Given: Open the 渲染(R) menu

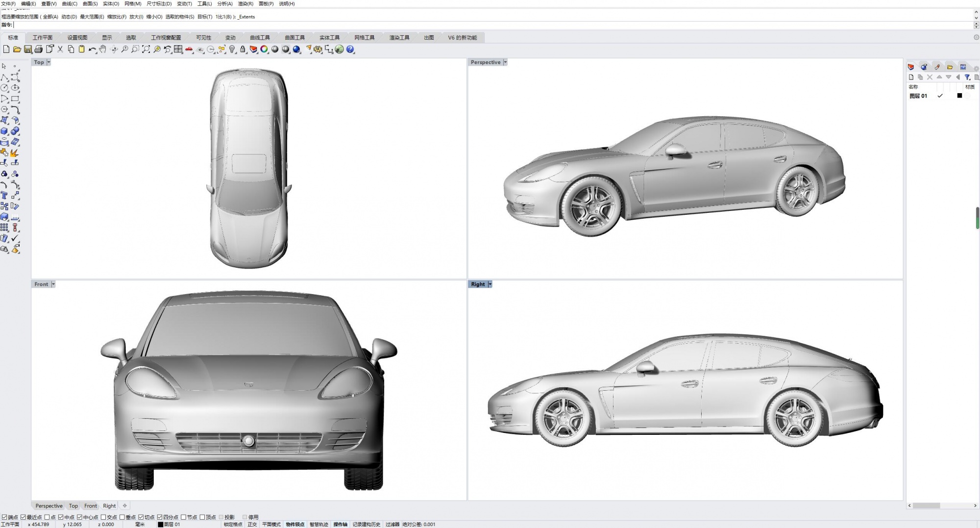Looking at the screenshot, I should [x=245, y=3].
